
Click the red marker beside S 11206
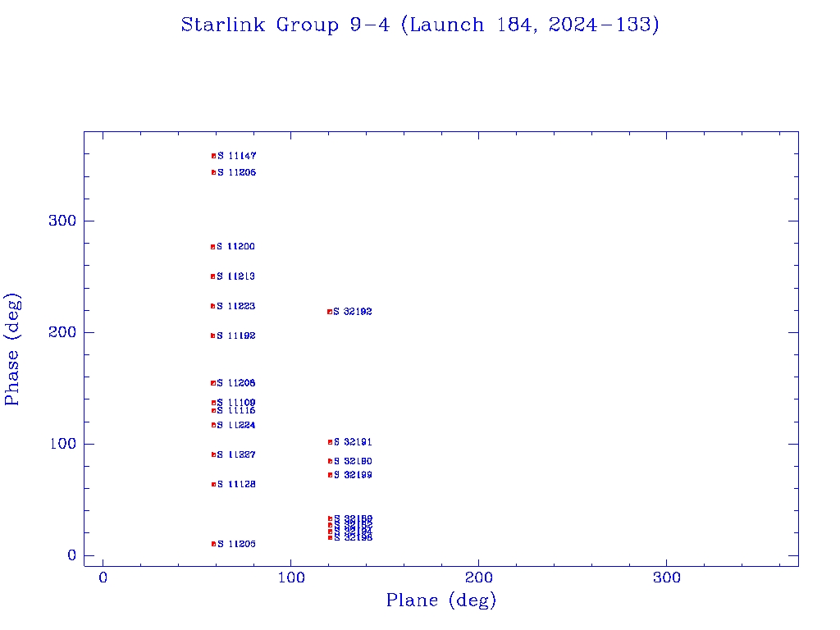[x=214, y=172]
